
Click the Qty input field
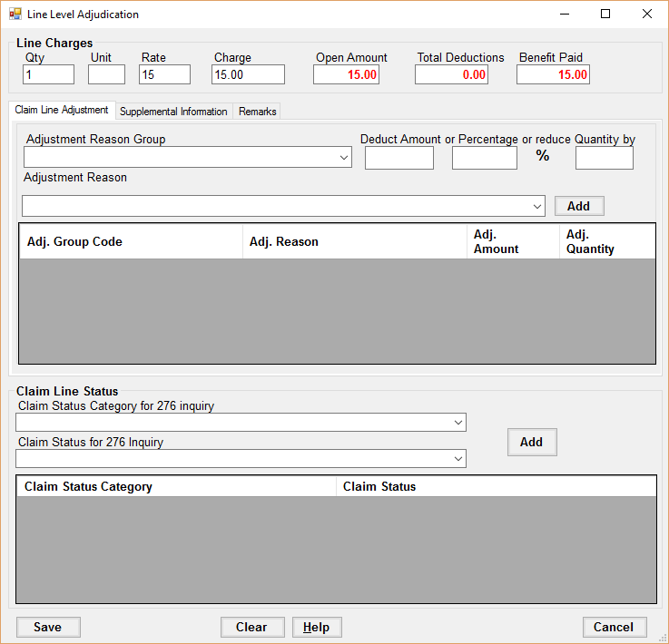click(x=48, y=74)
